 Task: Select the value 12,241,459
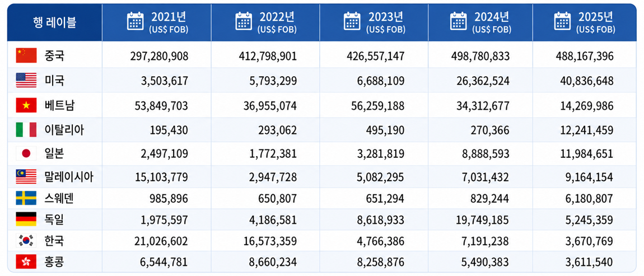[587, 130]
